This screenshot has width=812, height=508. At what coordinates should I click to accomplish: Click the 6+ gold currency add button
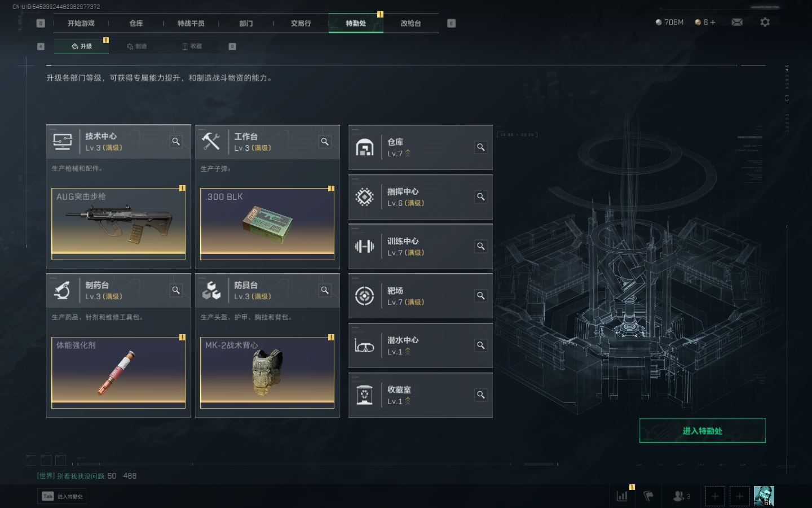pyautogui.click(x=713, y=22)
